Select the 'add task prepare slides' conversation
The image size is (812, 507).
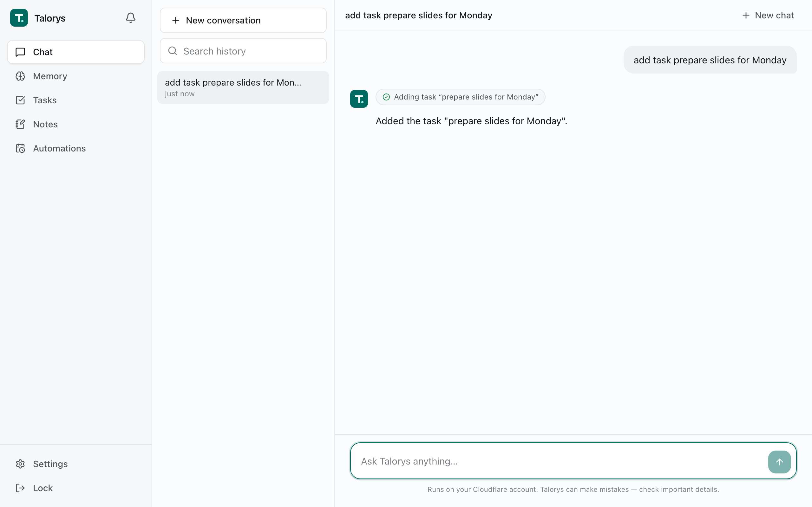click(243, 87)
